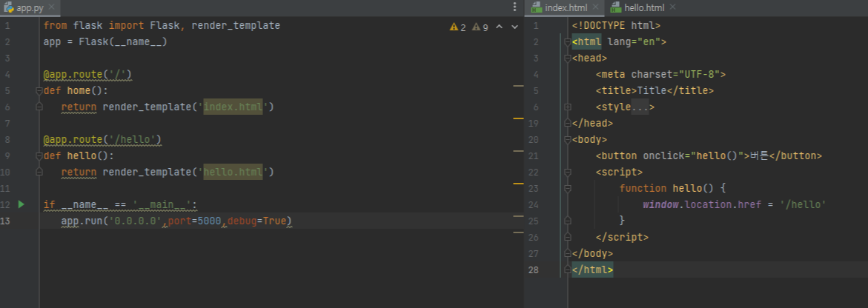Image resolution: width=868 pixels, height=308 pixels.
Task: Click the @app.route('/') decorator
Action: click(x=87, y=74)
